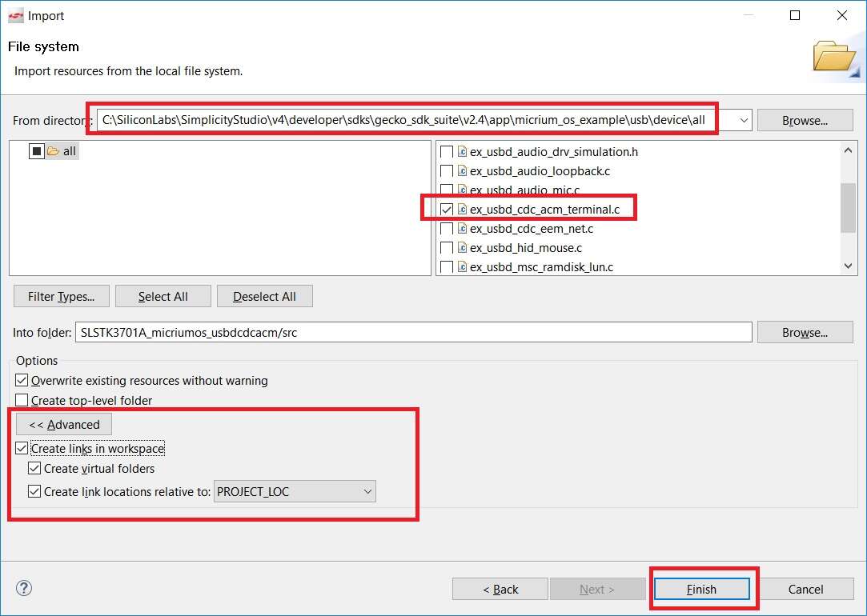Screen dimensions: 867x616
Task: Click file icon of ex_usbd_hid_mouse.c
Action: (x=462, y=247)
